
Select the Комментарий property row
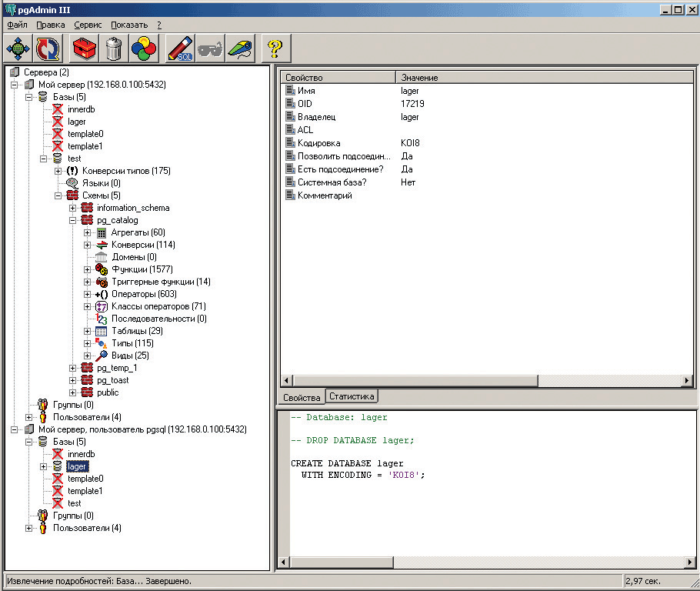(487, 195)
